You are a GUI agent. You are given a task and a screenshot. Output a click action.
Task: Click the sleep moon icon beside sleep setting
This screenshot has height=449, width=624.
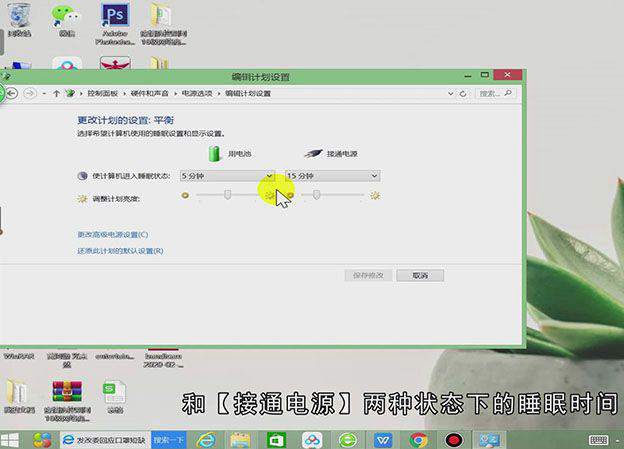82,176
